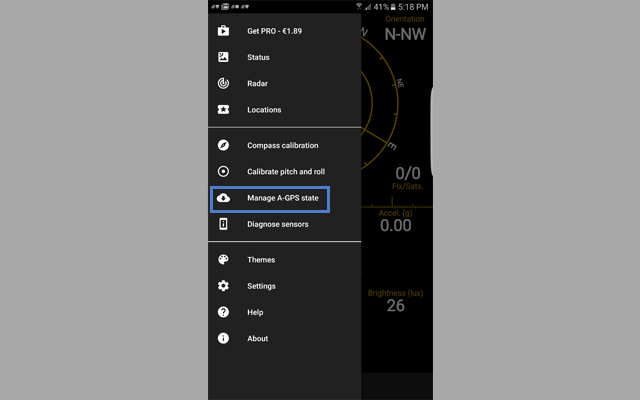This screenshot has height=400, width=640.
Task: Tap the Calibrate pitch and roll icon
Action: [x=223, y=171]
